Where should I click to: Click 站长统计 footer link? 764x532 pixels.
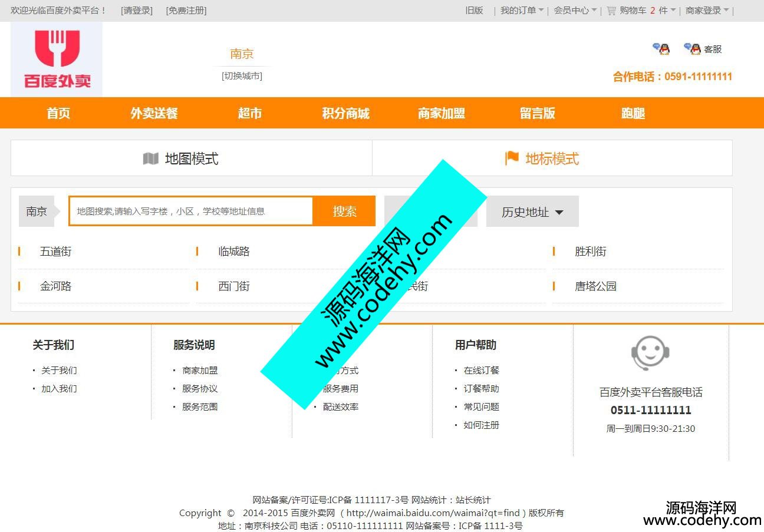pos(473,500)
